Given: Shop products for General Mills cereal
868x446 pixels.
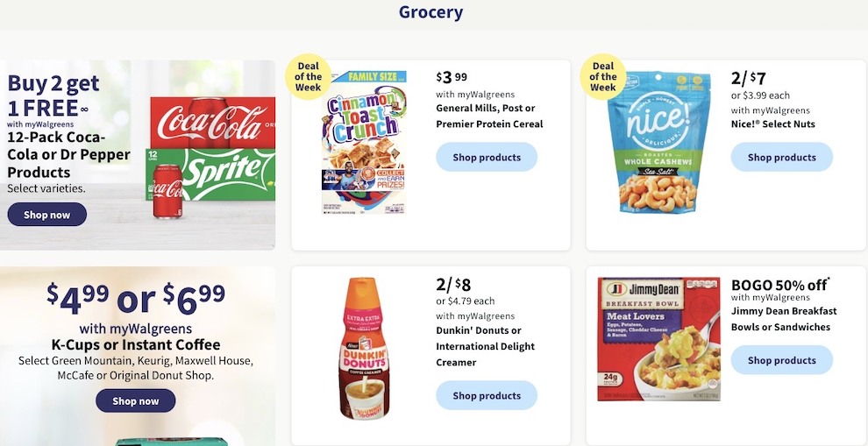Looking at the screenshot, I should [x=487, y=157].
